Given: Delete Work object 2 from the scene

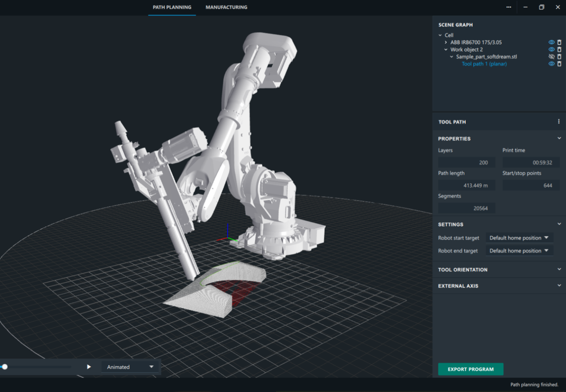Looking at the screenshot, I should (x=560, y=49).
